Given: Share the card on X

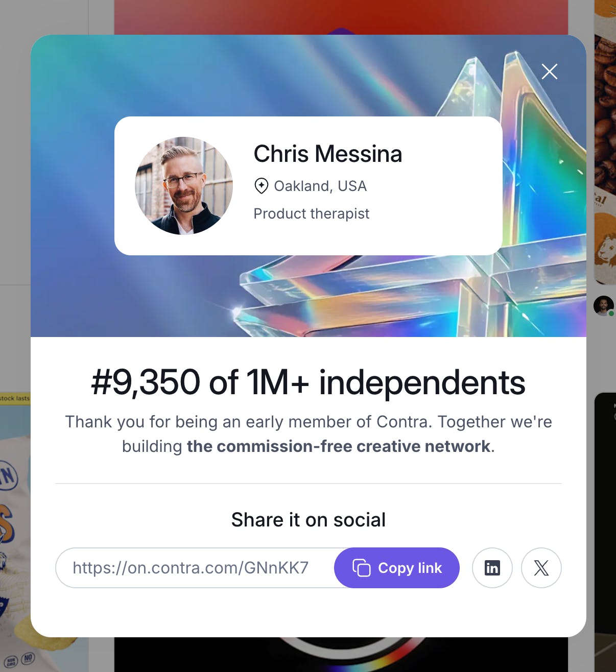Looking at the screenshot, I should pos(541,568).
